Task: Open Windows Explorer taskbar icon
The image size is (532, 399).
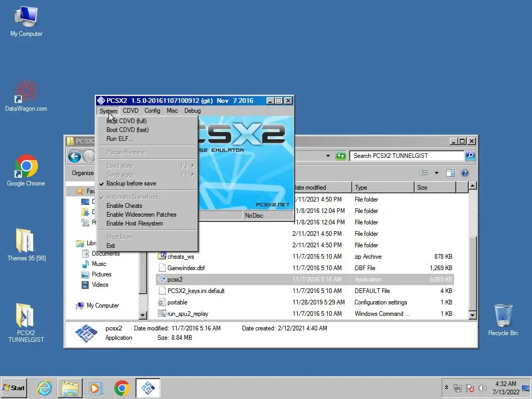Action: tap(70, 388)
